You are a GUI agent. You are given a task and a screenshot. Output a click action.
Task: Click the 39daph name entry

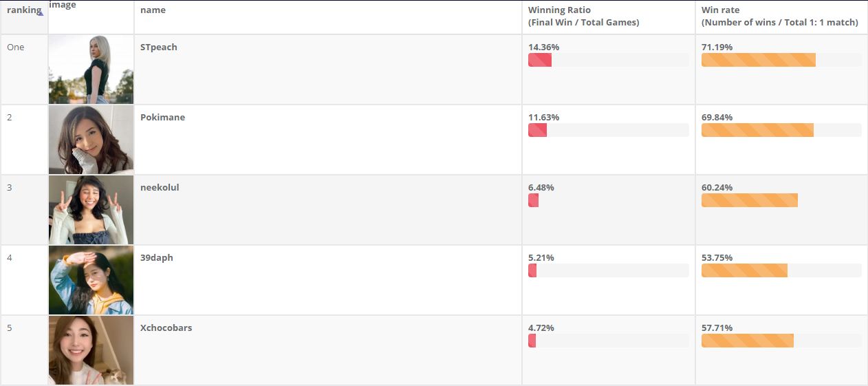[x=157, y=258]
